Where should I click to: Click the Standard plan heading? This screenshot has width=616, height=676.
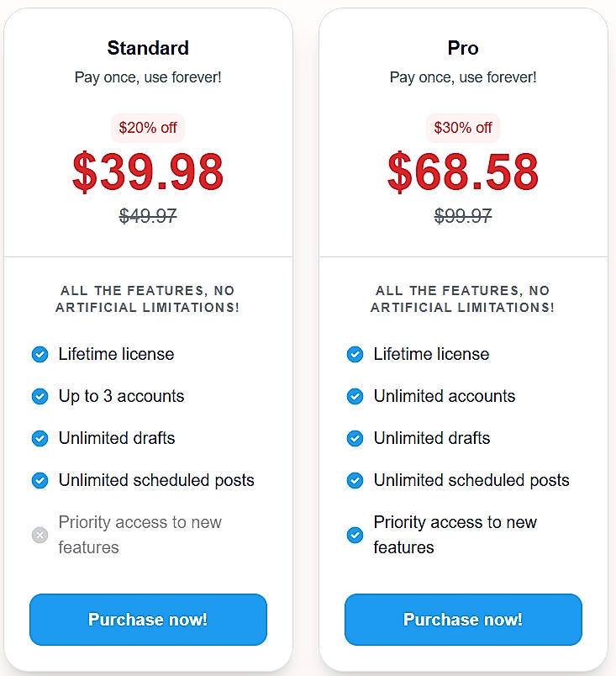pyautogui.click(x=148, y=48)
